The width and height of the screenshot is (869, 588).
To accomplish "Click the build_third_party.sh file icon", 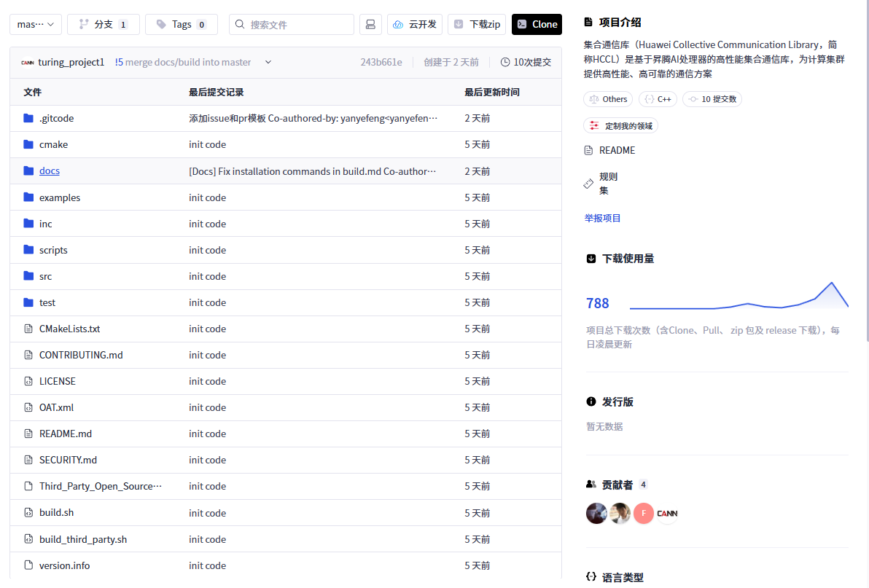I will point(28,539).
